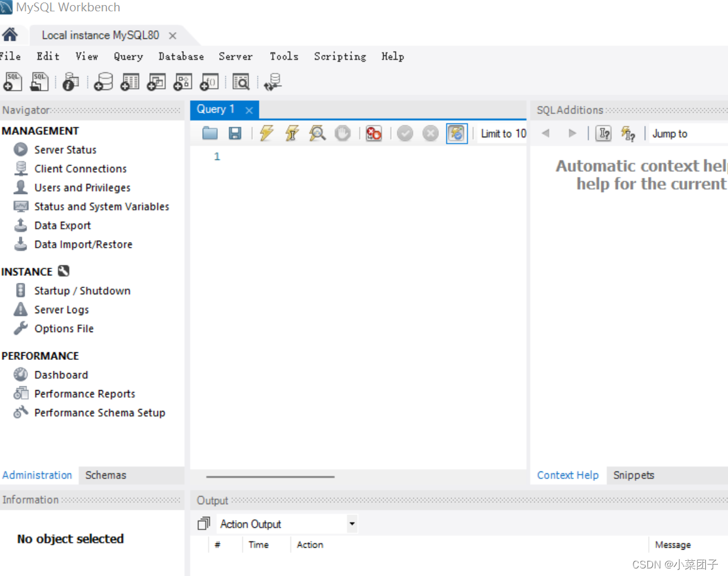The image size is (728, 576).
Task: Go to the Workbench home screen
Action: point(9,35)
